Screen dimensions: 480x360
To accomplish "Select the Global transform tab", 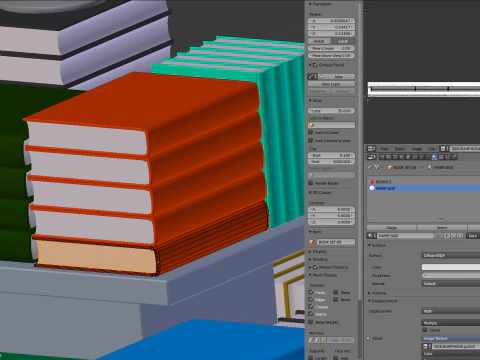I will click(x=319, y=41).
